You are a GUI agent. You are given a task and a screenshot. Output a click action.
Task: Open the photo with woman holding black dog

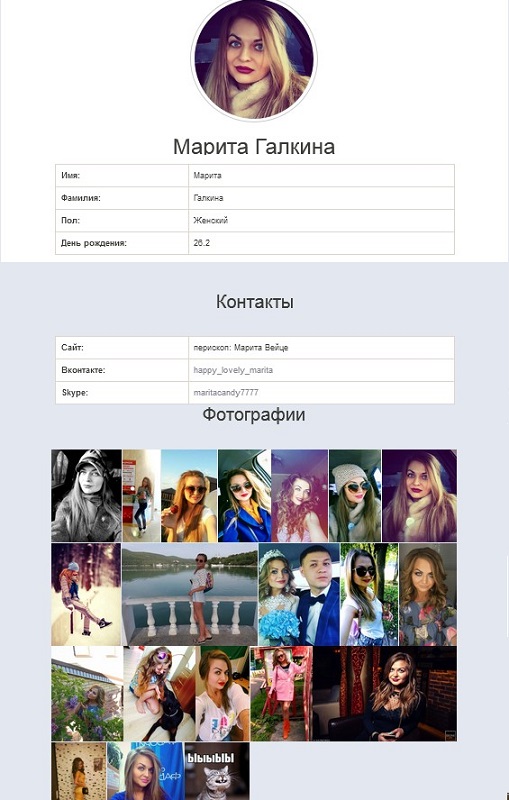[x=159, y=694]
